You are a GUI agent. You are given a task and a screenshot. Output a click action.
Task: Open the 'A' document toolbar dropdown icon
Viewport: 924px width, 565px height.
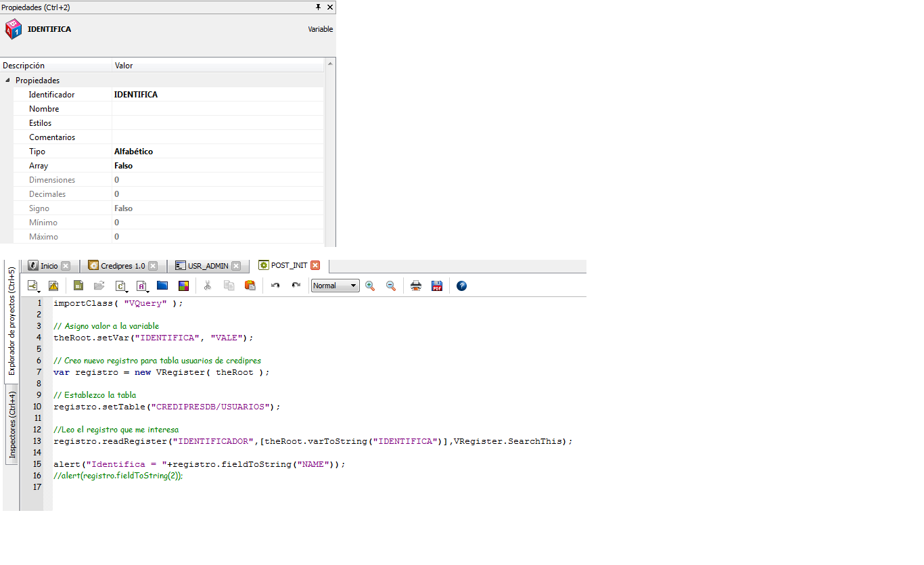[x=142, y=286]
